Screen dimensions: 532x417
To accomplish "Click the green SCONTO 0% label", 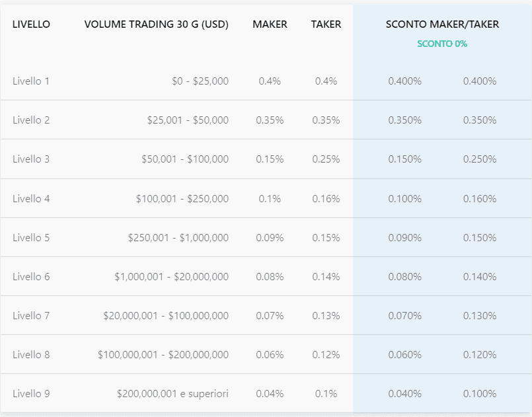I will pos(442,44).
